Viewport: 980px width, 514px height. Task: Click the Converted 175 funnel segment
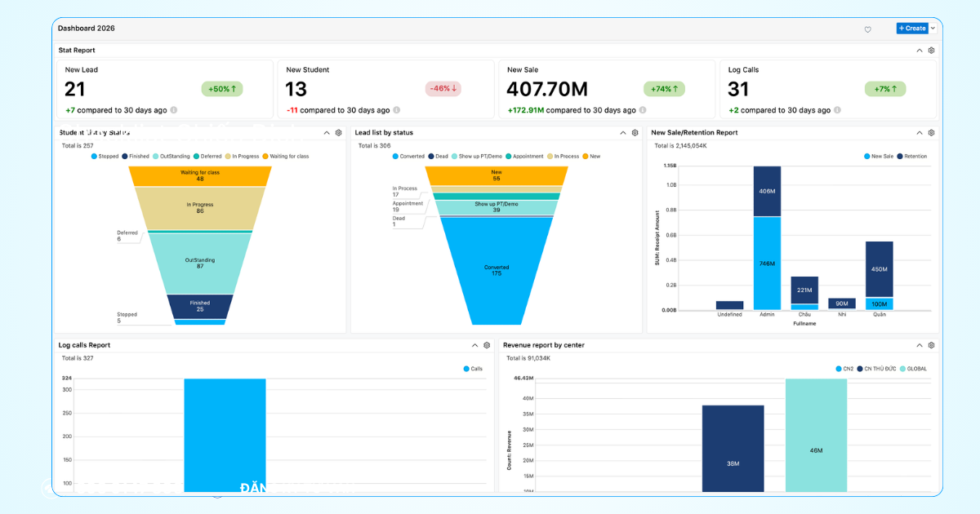click(x=497, y=271)
